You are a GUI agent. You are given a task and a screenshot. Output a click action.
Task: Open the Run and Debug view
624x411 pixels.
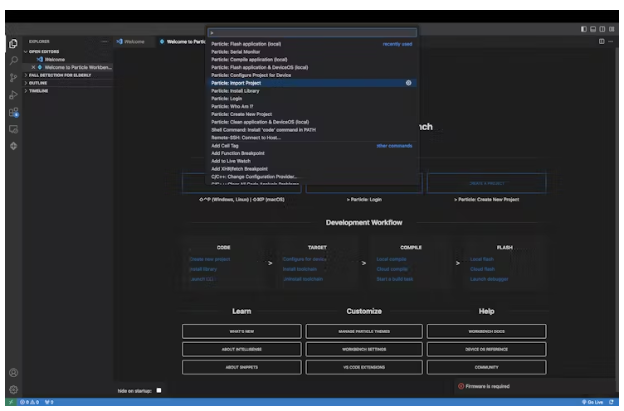13,94
